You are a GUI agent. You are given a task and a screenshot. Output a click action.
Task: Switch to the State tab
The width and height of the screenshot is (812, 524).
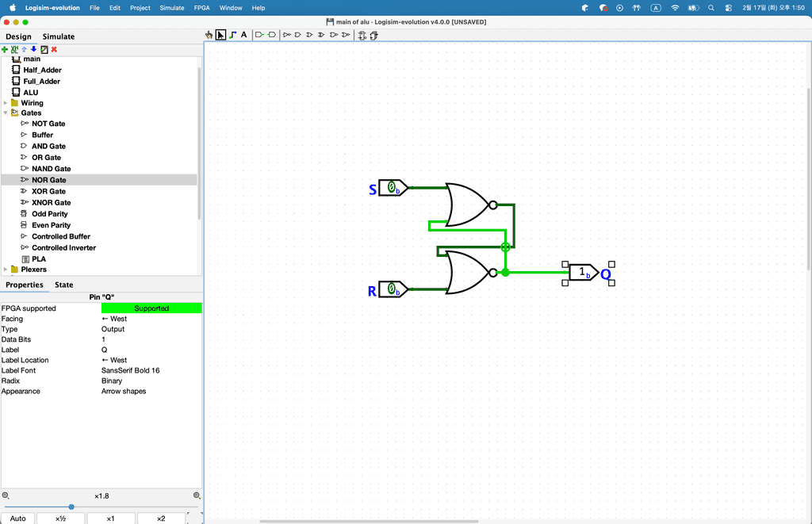(x=63, y=285)
